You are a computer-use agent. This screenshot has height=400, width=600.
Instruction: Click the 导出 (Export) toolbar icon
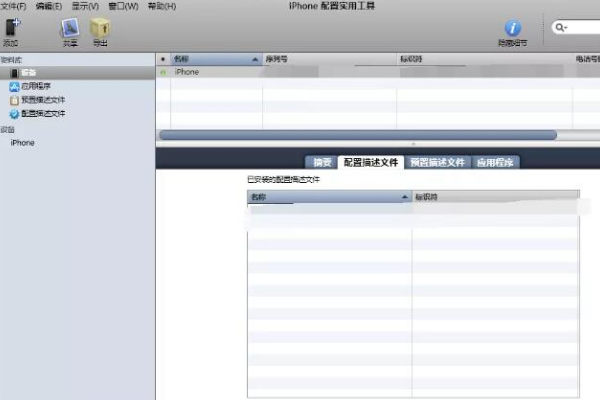click(100, 29)
